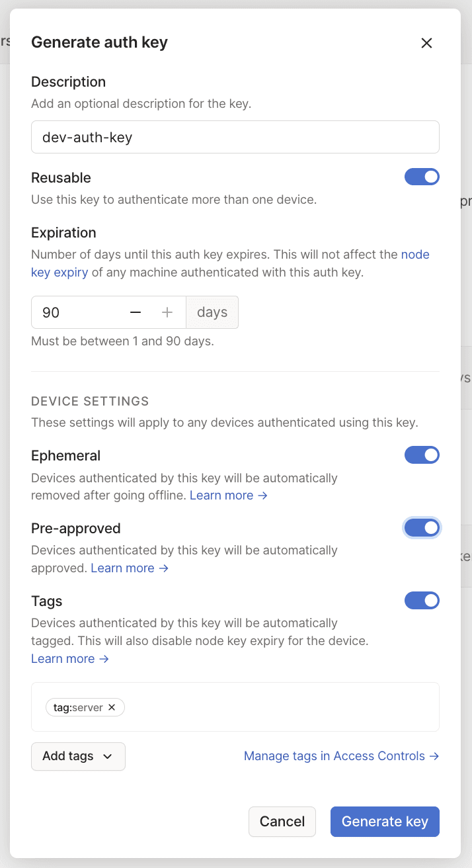Click the arrow icon in Manage tags link
472x868 pixels.
(x=434, y=756)
